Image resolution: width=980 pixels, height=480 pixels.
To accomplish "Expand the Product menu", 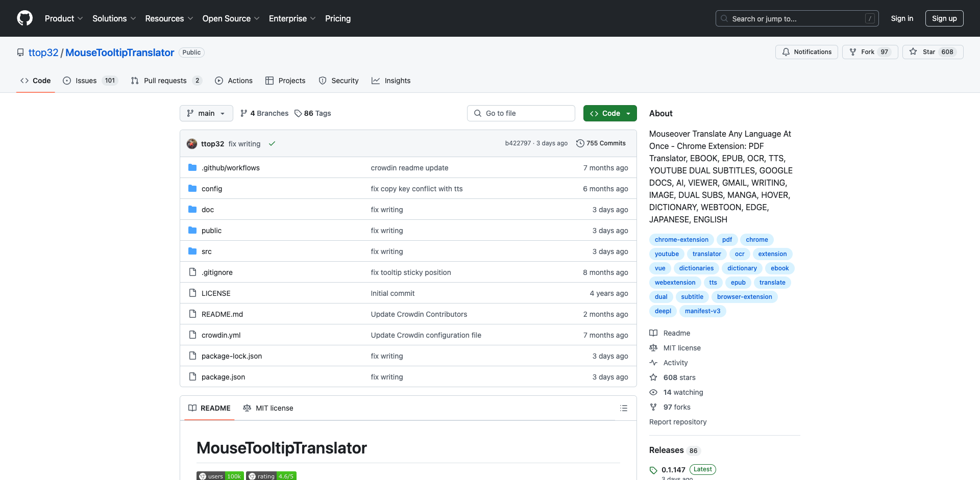I will [x=64, y=18].
